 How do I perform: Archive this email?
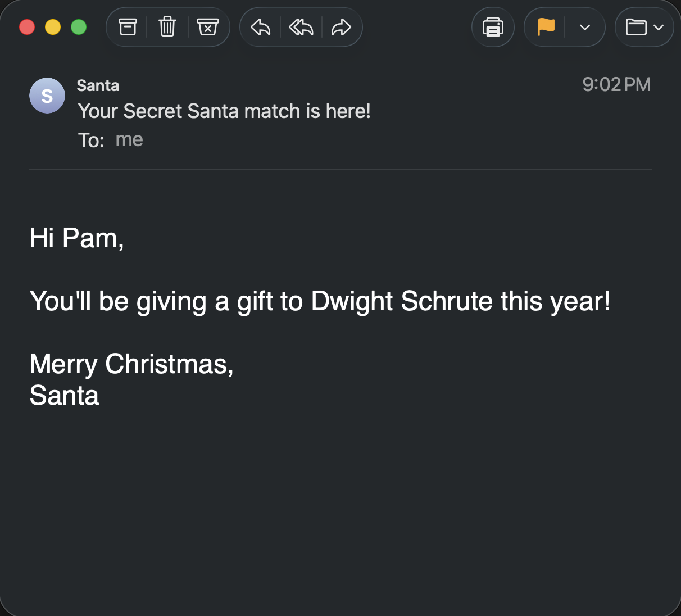pos(127,26)
